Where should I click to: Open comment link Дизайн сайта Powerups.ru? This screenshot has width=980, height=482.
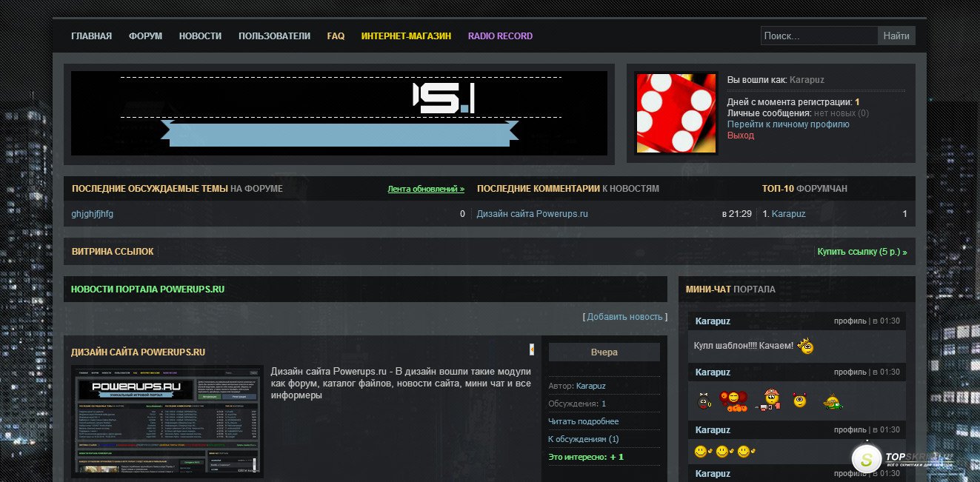click(x=533, y=214)
